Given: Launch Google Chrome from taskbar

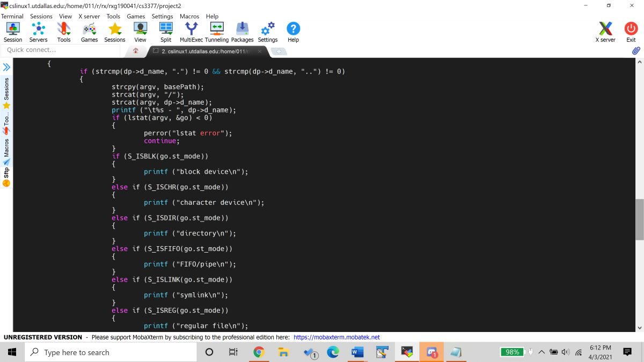Looking at the screenshot, I should [x=259, y=352].
